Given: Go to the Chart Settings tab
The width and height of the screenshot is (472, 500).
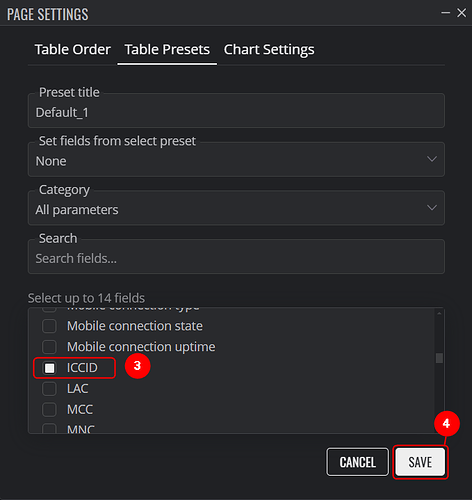Looking at the screenshot, I should point(269,49).
